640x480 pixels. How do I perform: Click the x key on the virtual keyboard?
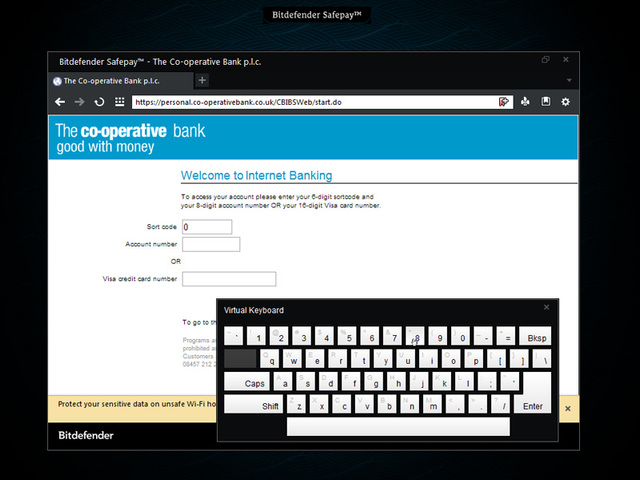[x=319, y=404]
